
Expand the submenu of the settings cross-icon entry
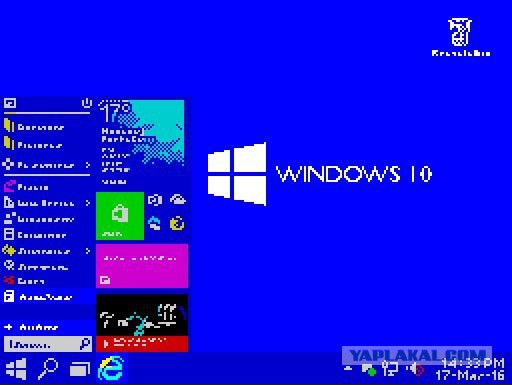tap(88, 165)
